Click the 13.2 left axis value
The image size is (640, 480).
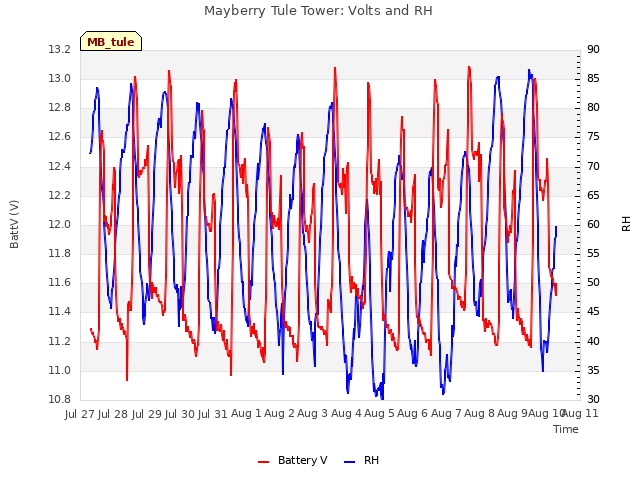pos(60,49)
